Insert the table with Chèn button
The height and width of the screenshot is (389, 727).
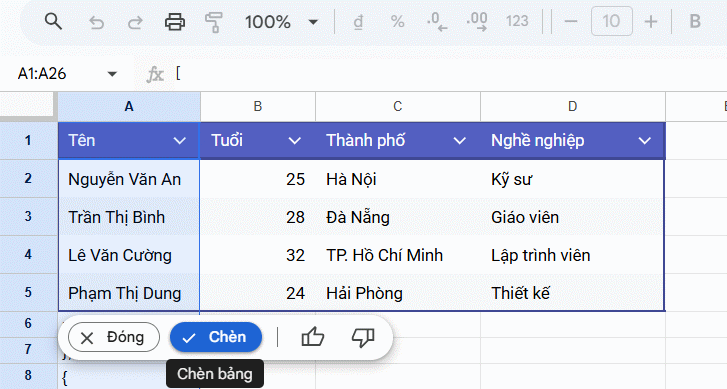click(216, 337)
